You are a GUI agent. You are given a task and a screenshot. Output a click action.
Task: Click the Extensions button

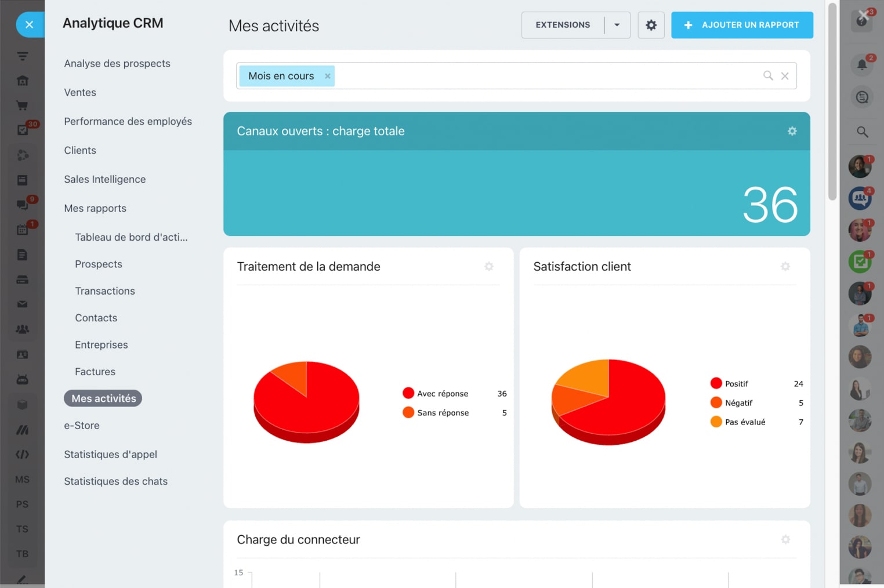click(562, 25)
